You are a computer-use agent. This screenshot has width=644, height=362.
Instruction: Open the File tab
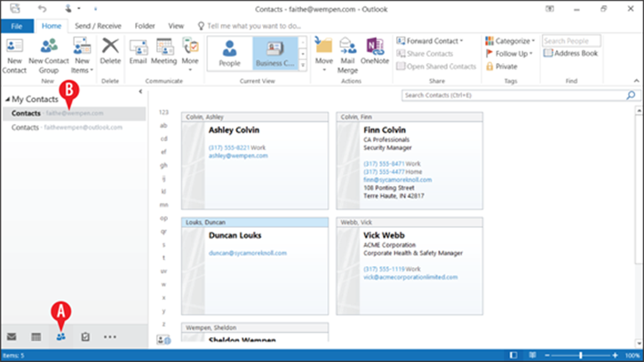[x=17, y=26]
